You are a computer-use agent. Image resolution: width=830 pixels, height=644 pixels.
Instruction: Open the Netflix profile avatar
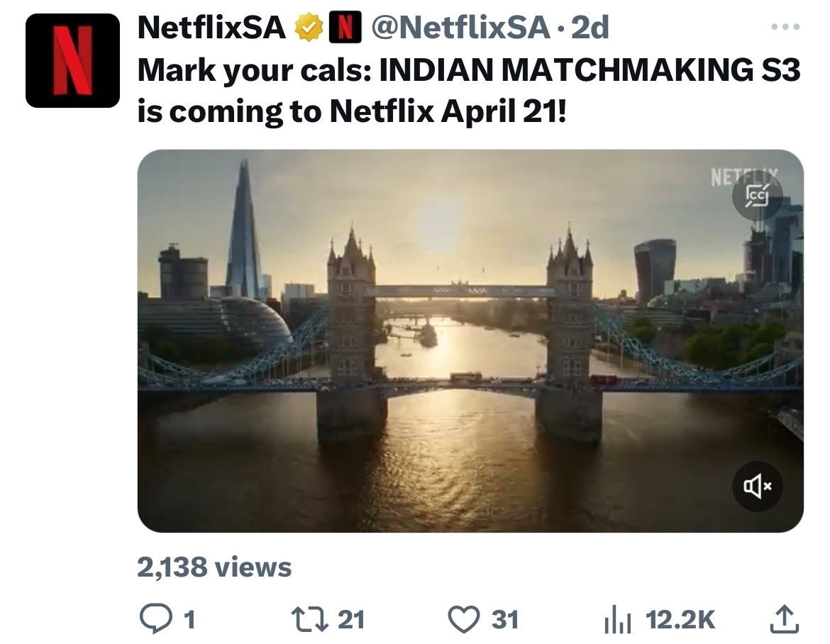(x=72, y=60)
